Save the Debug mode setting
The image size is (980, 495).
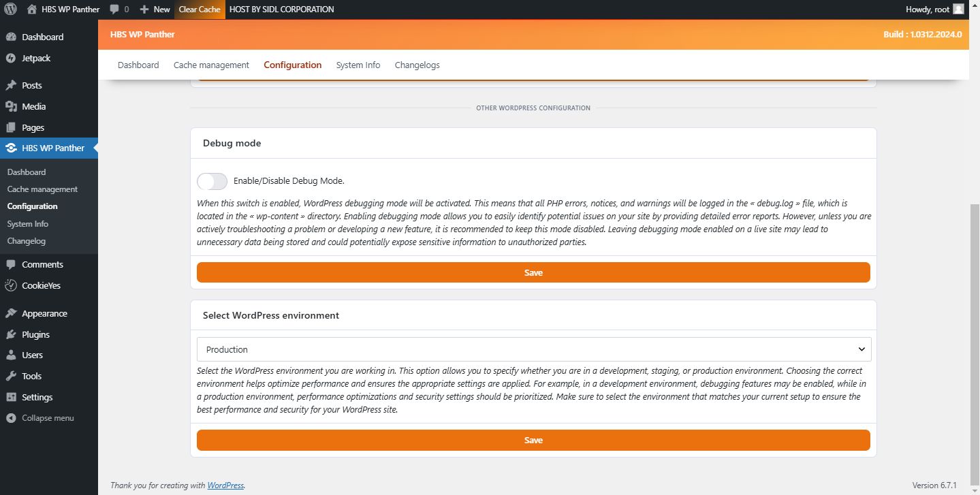[x=533, y=272]
